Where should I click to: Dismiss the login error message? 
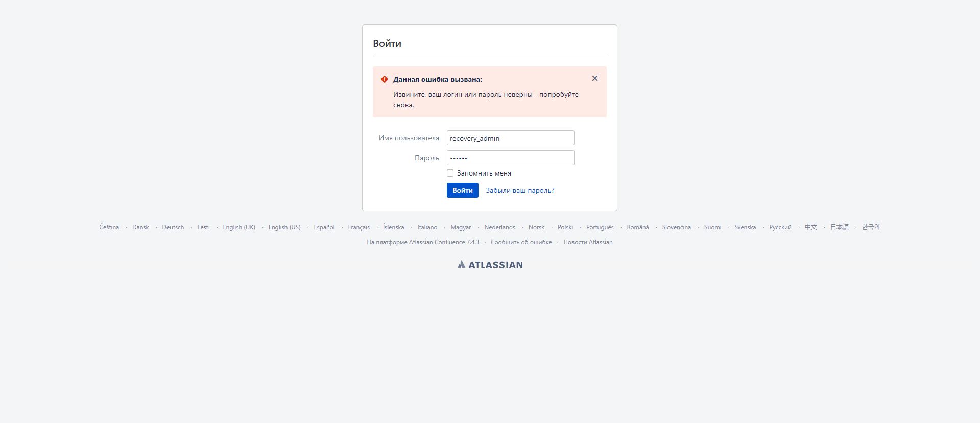[595, 78]
